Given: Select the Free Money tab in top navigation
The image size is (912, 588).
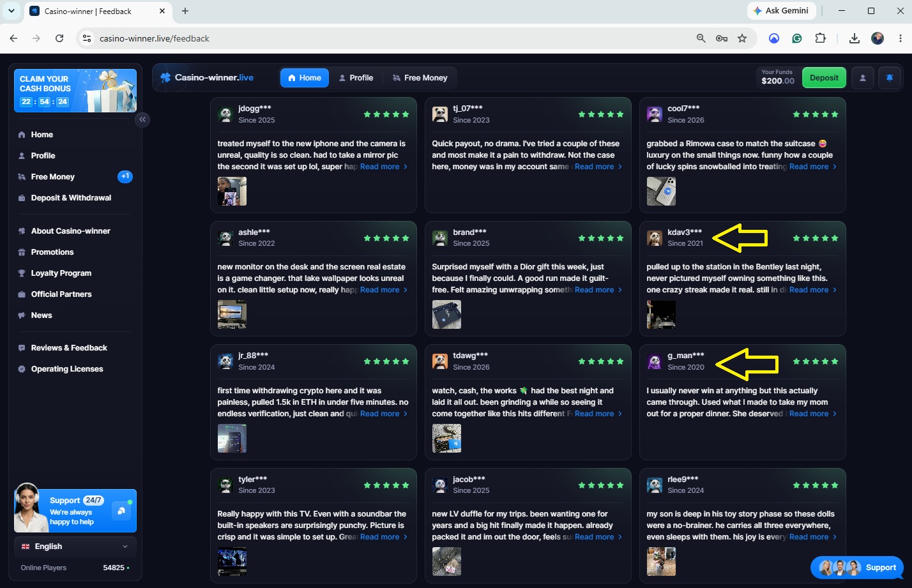Looking at the screenshot, I should 420,78.
